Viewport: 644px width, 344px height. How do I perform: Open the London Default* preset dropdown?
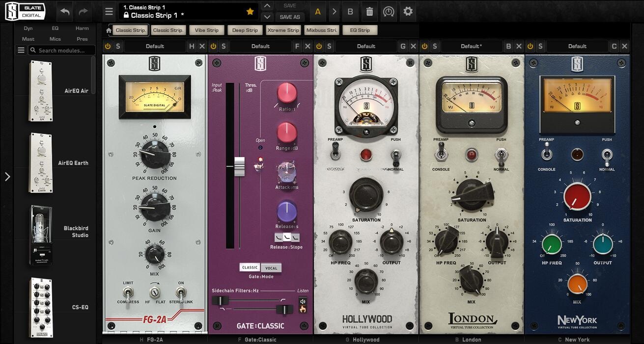tap(472, 46)
